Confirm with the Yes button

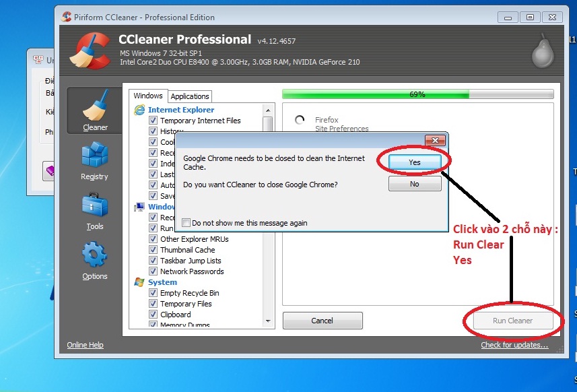pos(415,162)
